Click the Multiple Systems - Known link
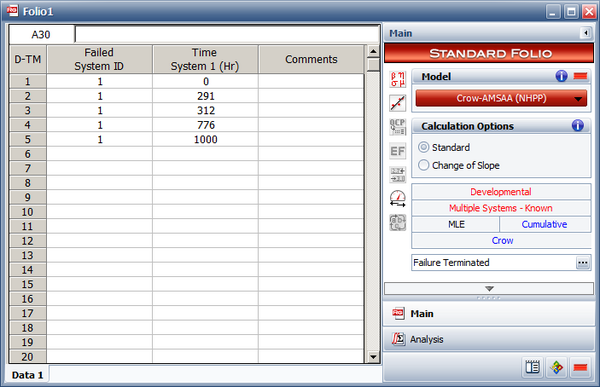 [501, 208]
